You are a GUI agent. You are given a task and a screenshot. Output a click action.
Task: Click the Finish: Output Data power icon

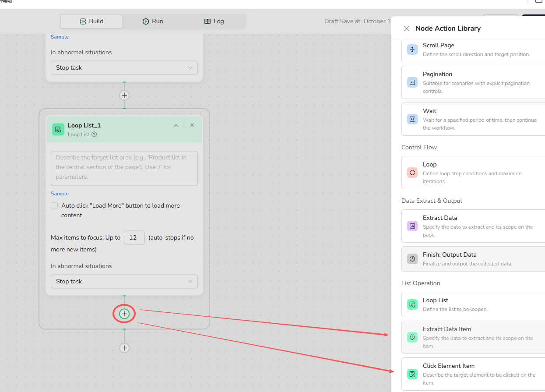point(412,259)
